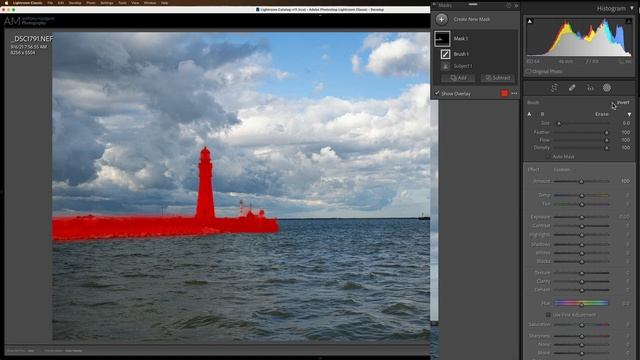Adjust the Texture slider
The image size is (640, 360).
(581, 273)
